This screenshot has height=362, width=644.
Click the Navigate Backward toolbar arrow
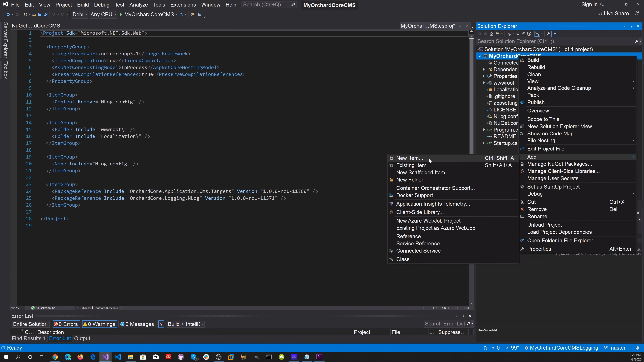pyautogui.click(x=8, y=15)
